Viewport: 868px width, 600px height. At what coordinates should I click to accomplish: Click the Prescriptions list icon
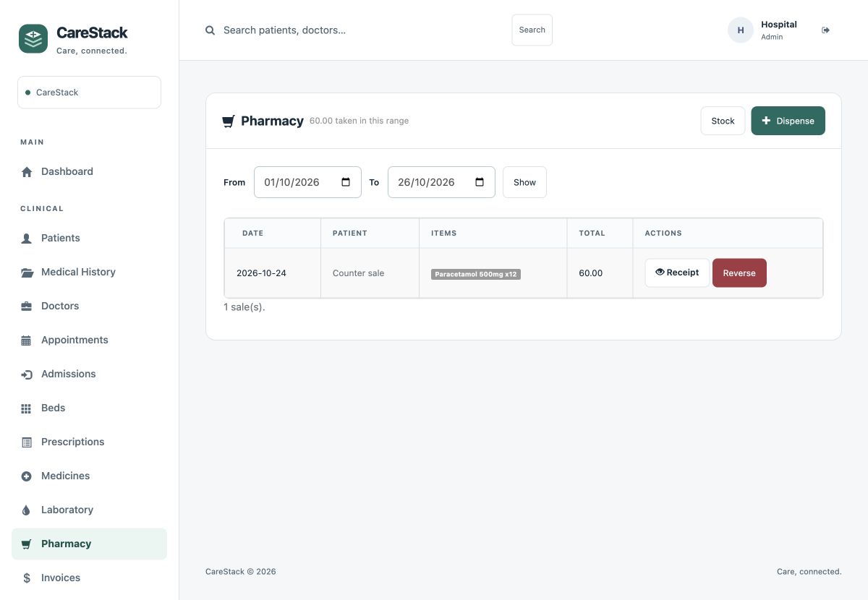[27, 442]
